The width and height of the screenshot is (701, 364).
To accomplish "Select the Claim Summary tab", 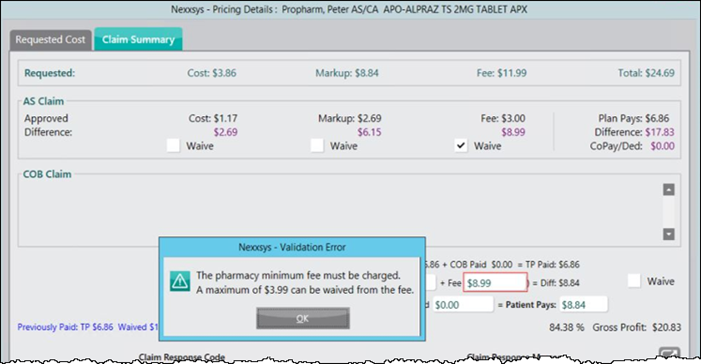I will click(138, 39).
